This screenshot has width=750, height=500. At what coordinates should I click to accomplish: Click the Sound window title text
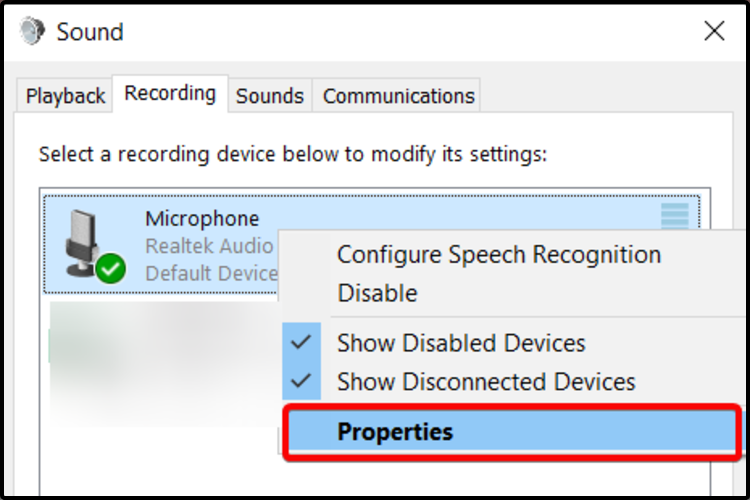90,31
